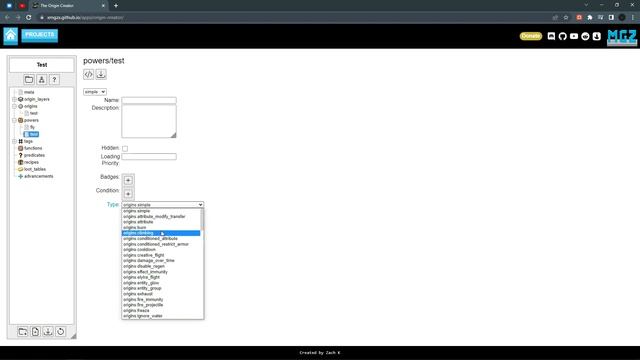The width and height of the screenshot is (640, 360).
Task: Click the download power file button
Action: click(101, 74)
